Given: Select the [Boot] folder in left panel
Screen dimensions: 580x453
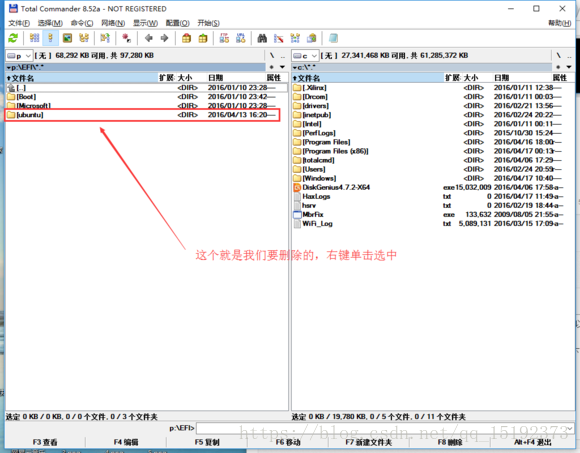Looking at the screenshot, I should 146,97.
